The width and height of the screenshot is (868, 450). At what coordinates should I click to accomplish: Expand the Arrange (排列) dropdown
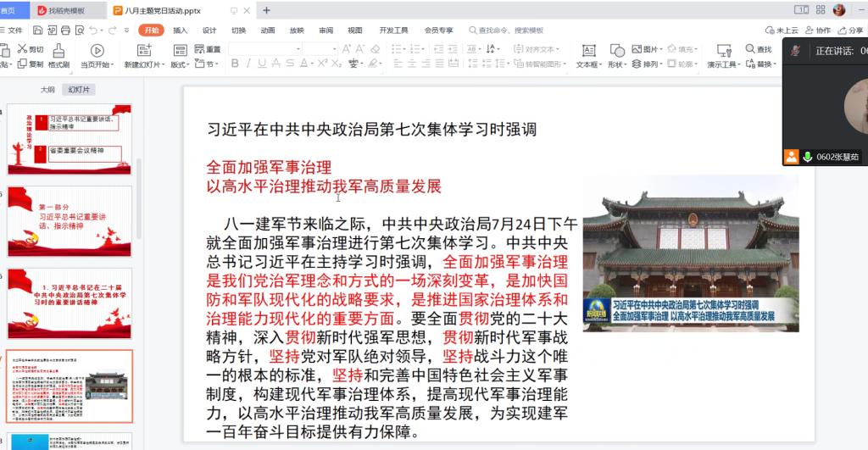click(651, 64)
